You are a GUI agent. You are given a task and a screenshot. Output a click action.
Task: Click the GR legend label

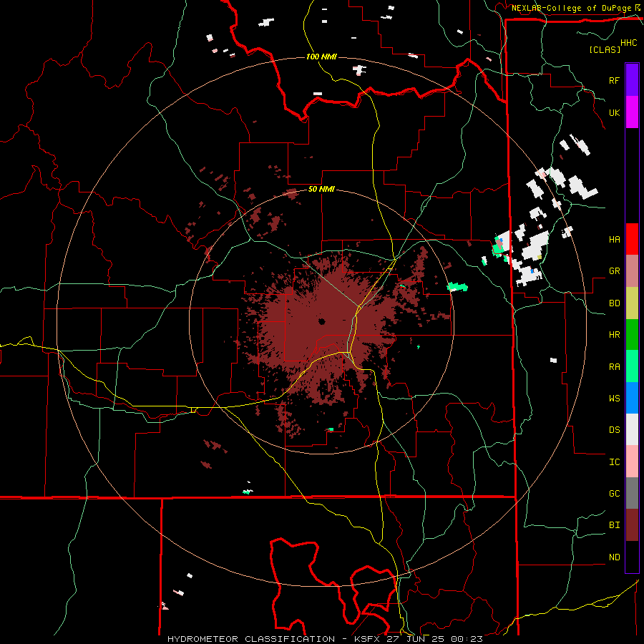coord(614,271)
